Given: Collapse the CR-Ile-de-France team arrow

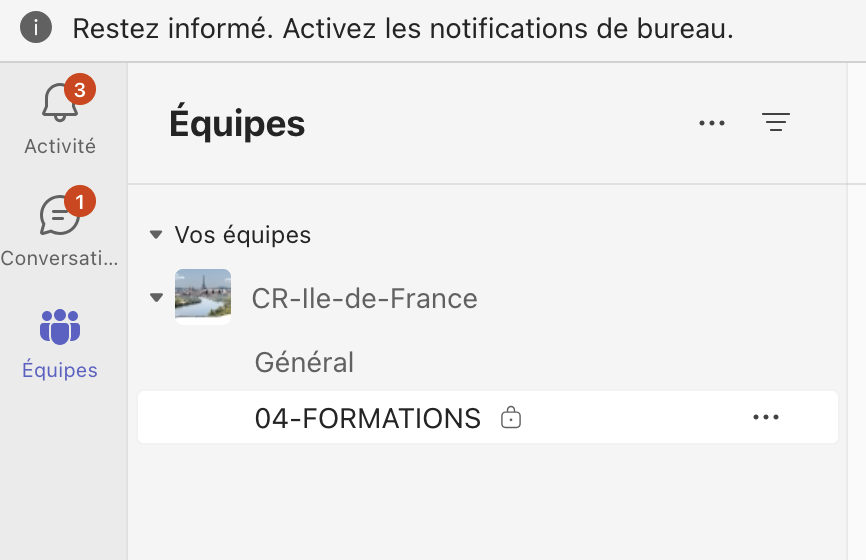Looking at the screenshot, I should [x=156, y=298].
